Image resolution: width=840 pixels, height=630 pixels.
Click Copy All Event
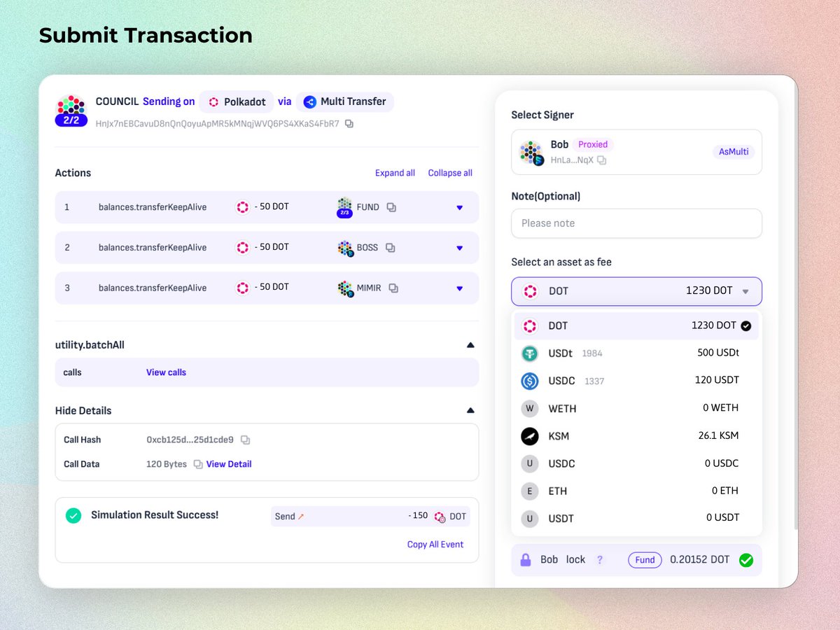[435, 544]
